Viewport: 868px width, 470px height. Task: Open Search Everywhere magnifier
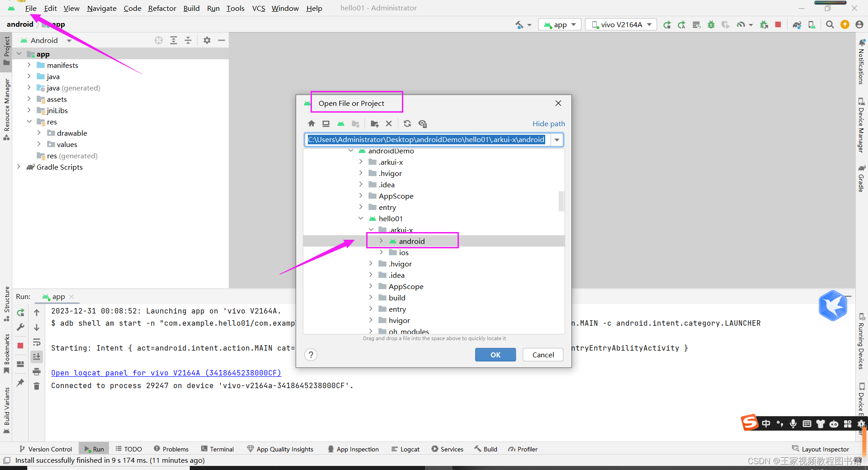click(830, 24)
